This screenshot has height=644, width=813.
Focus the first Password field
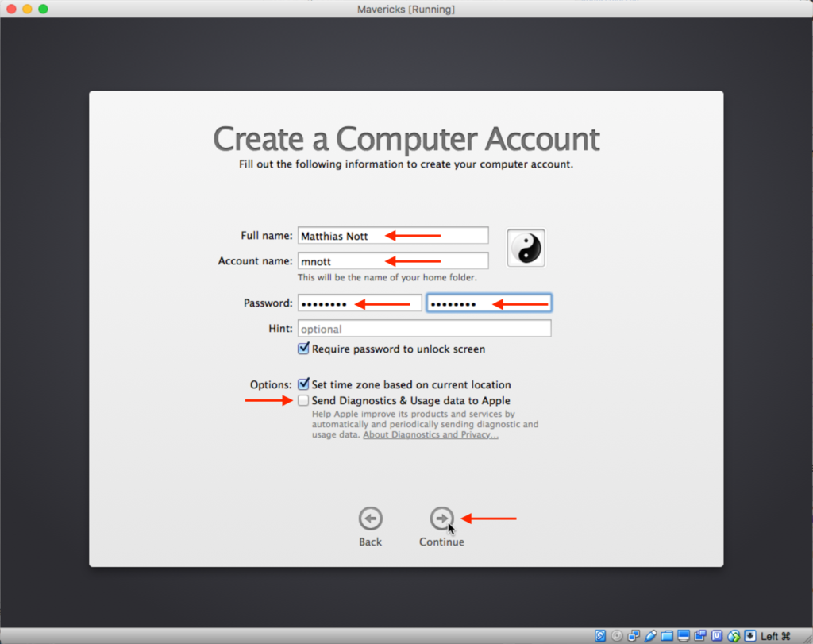point(359,303)
